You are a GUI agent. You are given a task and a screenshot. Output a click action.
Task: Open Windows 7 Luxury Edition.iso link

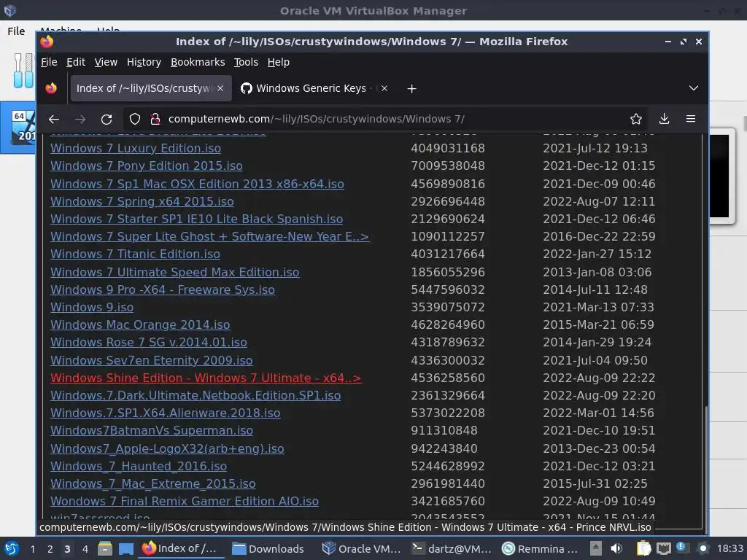(x=135, y=148)
